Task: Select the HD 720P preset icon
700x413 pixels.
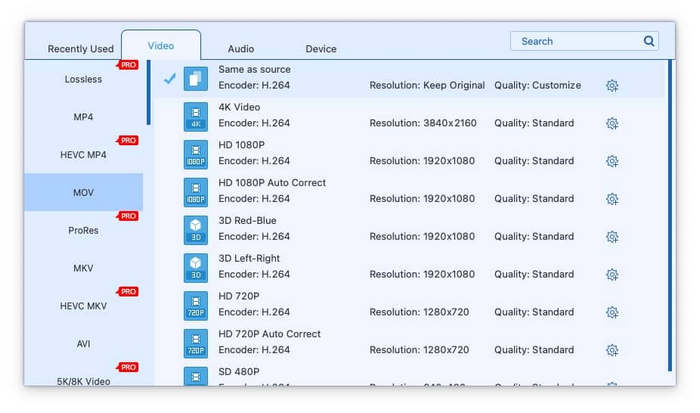Action: pyautogui.click(x=195, y=306)
